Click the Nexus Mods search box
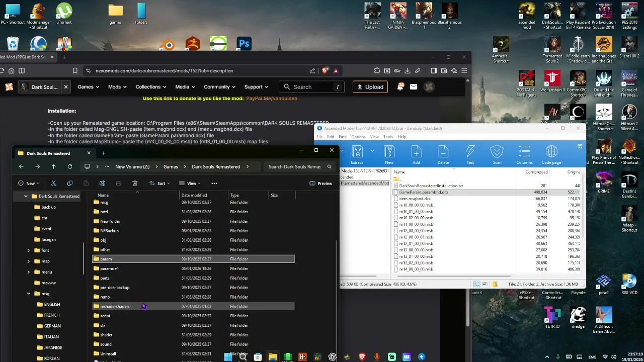Viewport: 644px width, 362px height. point(312,87)
